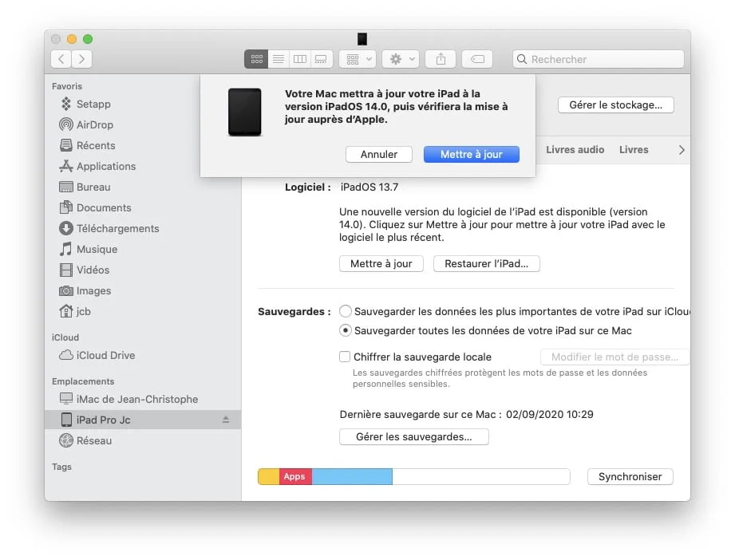Show more tabs with the chevron
Viewport: 735px width, 560px height.
click(681, 150)
